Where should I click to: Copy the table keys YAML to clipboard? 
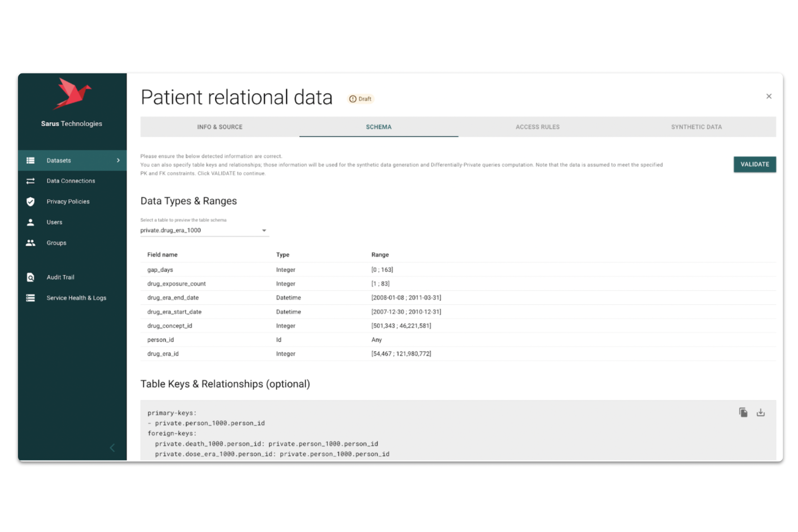pyautogui.click(x=743, y=412)
